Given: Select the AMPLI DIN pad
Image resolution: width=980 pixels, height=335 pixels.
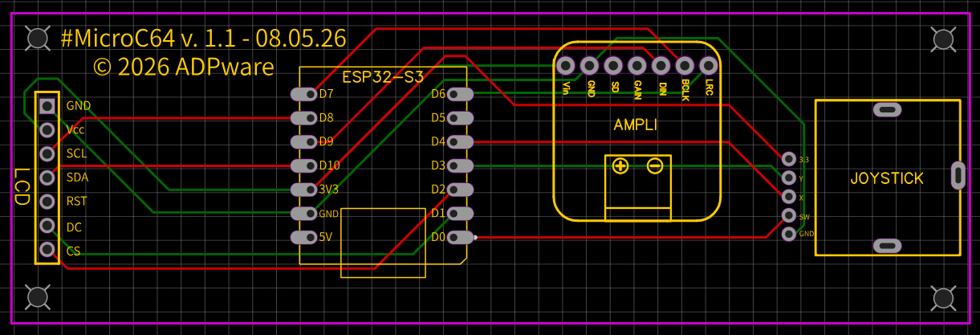Looking at the screenshot, I should point(661,65).
